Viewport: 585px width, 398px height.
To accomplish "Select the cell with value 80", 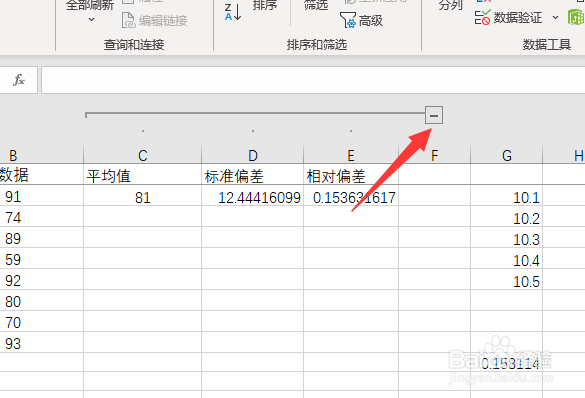I will click(x=41, y=300).
